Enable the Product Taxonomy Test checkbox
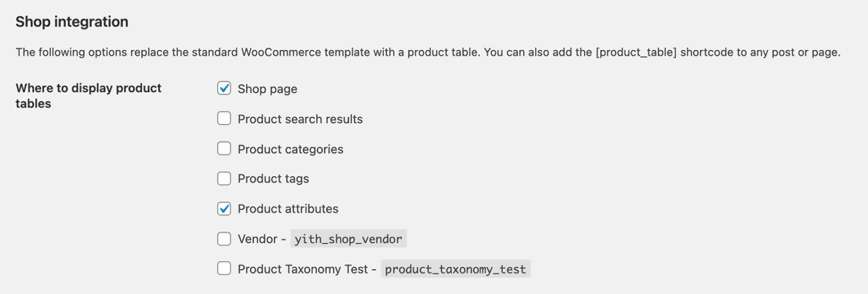The width and height of the screenshot is (868, 294). click(224, 269)
